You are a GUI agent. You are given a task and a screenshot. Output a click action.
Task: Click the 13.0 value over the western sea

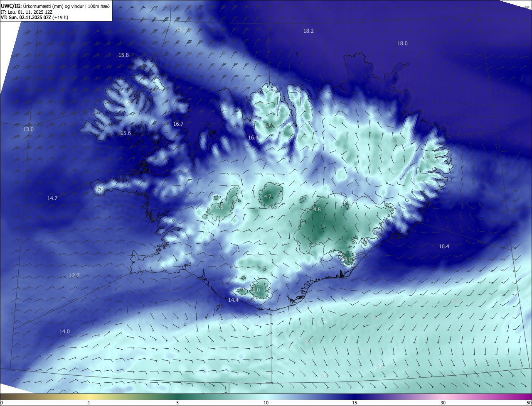28,130
